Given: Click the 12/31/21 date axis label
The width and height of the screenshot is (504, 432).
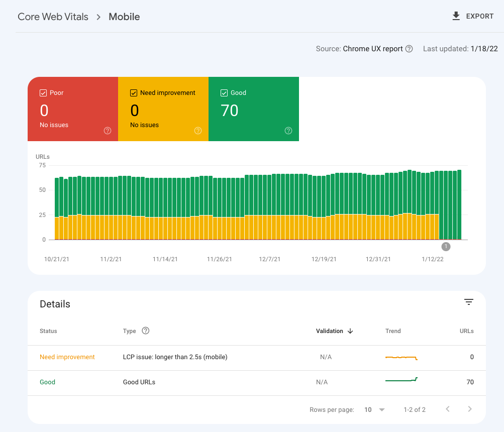Looking at the screenshot, I should (378, 259).
